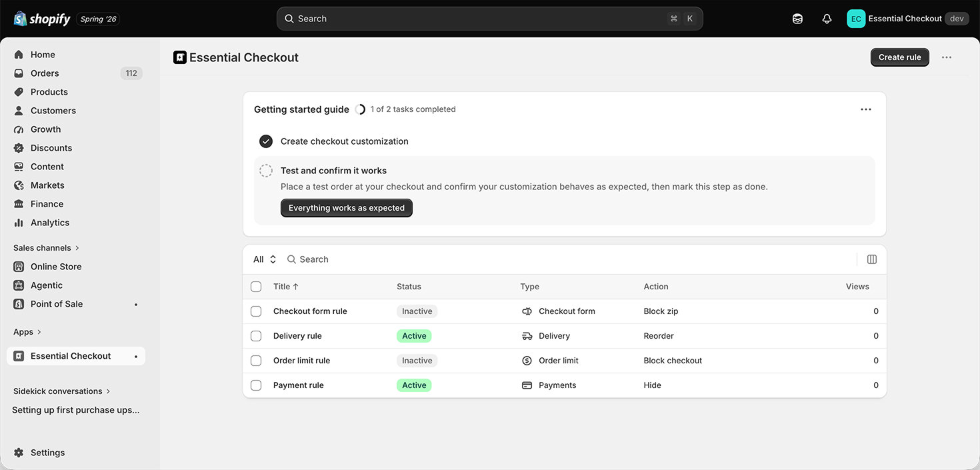Image resolution: width=980 pixels, height=470 pixels.
Task: Open the All views dropdown
Action: 265,259
